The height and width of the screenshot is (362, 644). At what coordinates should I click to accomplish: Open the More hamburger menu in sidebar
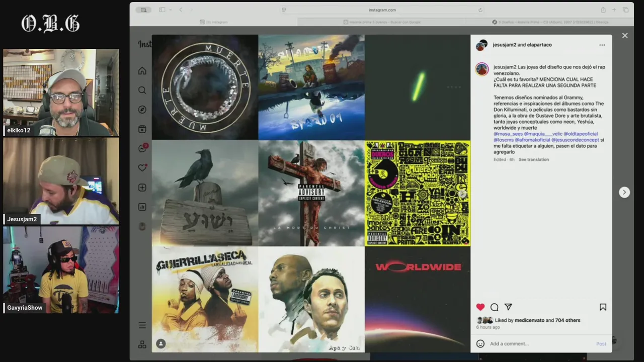pyautogui.click(x=142, y=325)
